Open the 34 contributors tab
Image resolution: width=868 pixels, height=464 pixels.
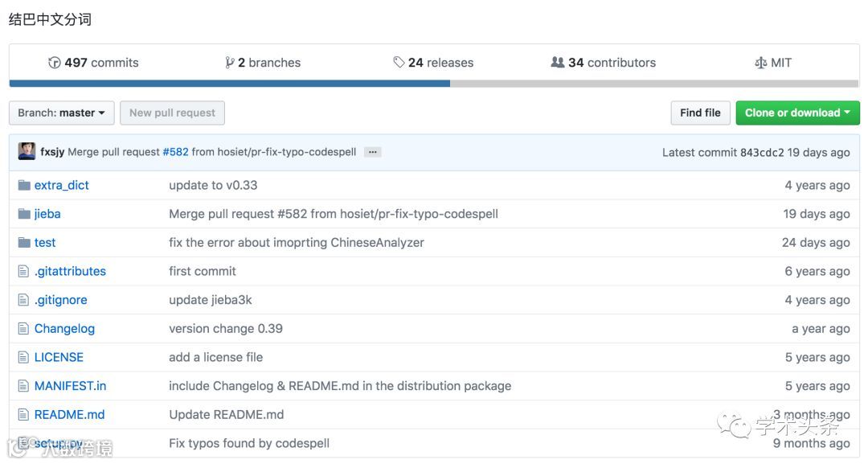[604, 63]
